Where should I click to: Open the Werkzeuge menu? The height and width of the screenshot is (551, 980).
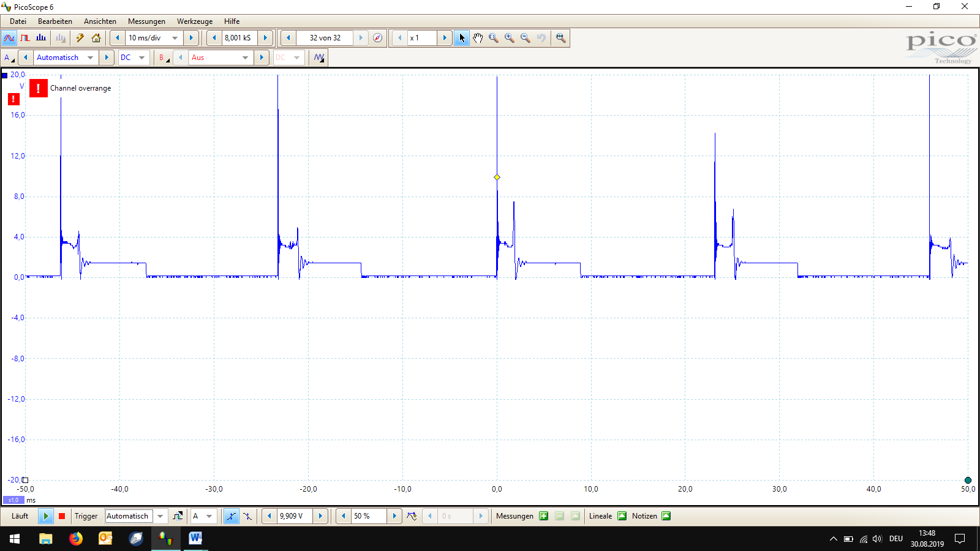(x=195, y=21)
